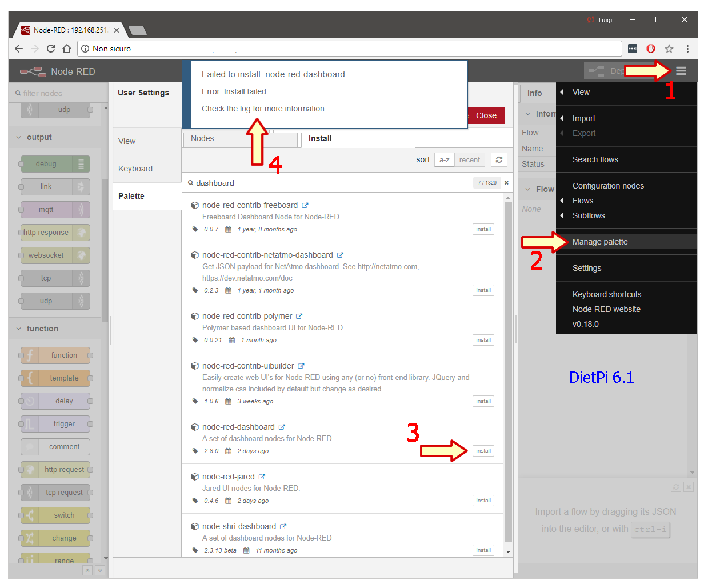
Task: Sort the module list by recent
Action: click(469, 160)
